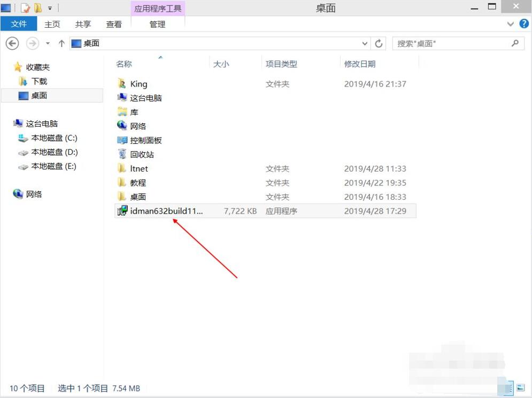Click the 2019/4/28 11:33 date for Itnet
Viewport: 532px width, 398px height.
(x=375, y=168)
